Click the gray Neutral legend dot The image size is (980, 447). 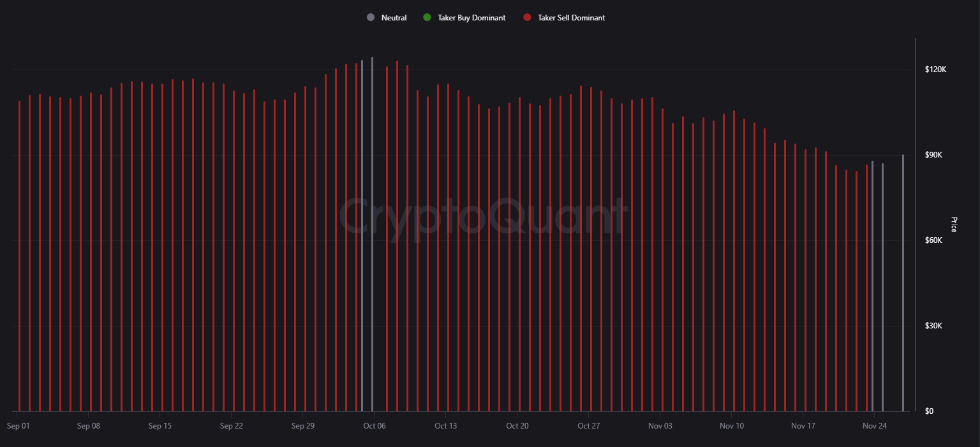coord(371,18)
